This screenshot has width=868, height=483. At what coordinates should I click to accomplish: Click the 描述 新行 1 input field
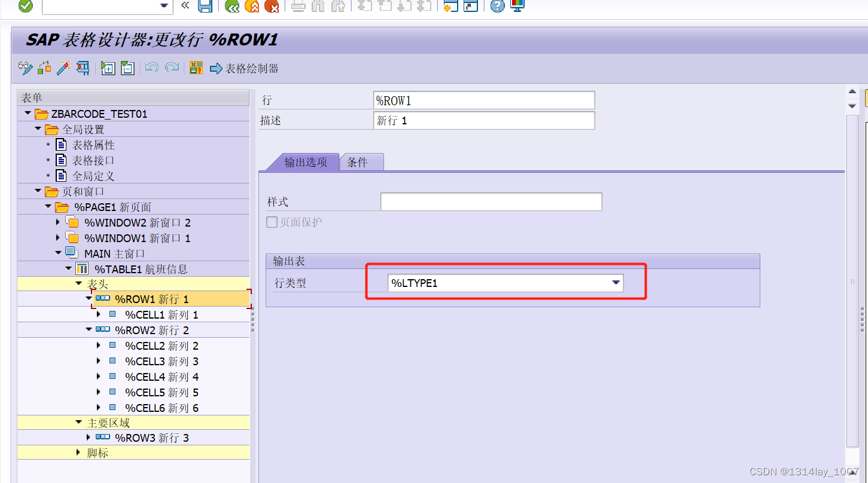click(484, 120)
